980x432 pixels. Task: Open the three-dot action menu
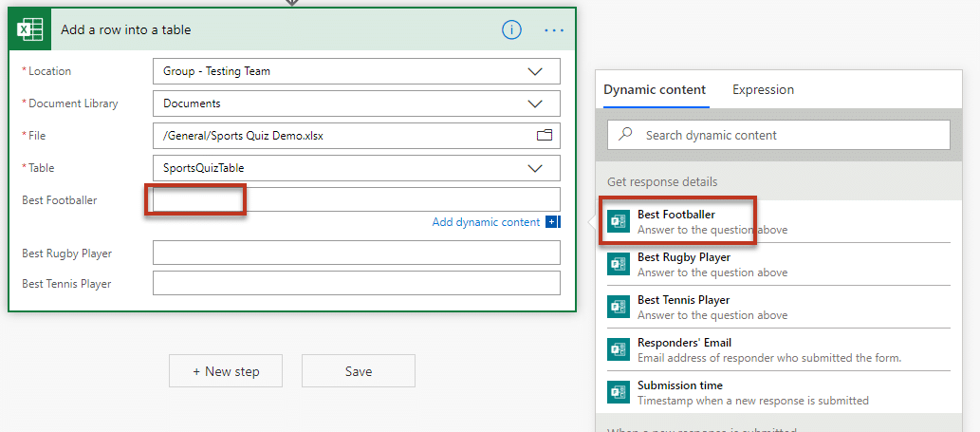tap(554, 30)
